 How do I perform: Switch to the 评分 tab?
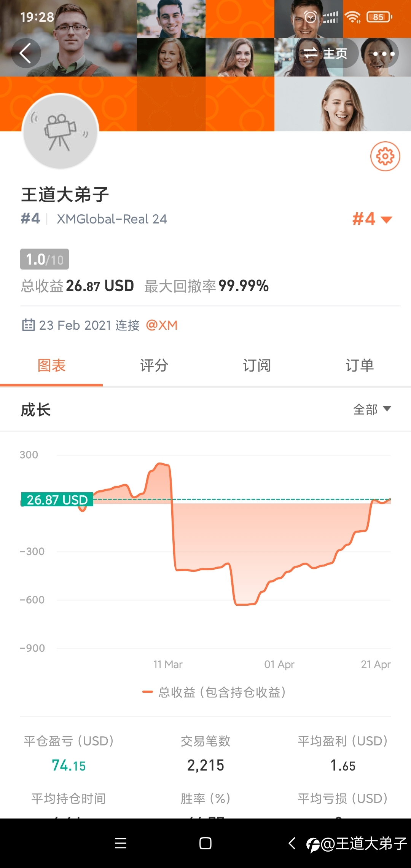pyautogui.click(x=154, y=365)
